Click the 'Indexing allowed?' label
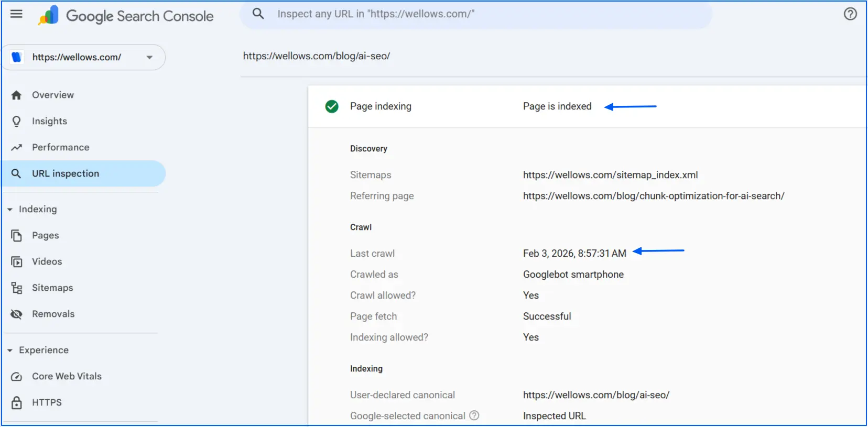Screen dimensions: 868x427 [389, 337]
